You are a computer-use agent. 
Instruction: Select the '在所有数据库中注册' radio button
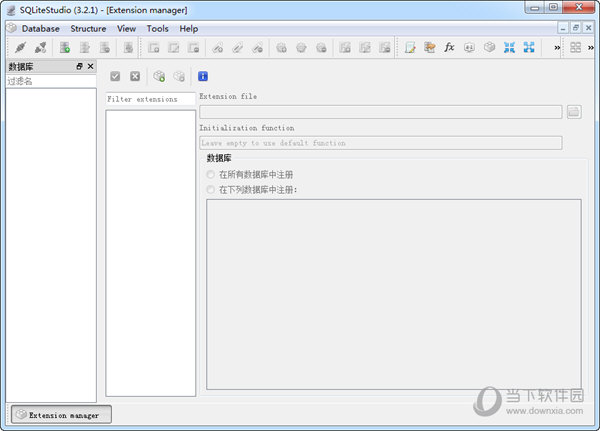pos(210,175)
